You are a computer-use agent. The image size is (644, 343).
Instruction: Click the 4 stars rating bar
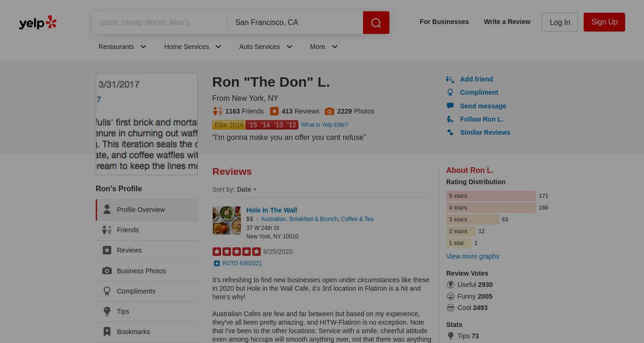[x=491, y=208]
